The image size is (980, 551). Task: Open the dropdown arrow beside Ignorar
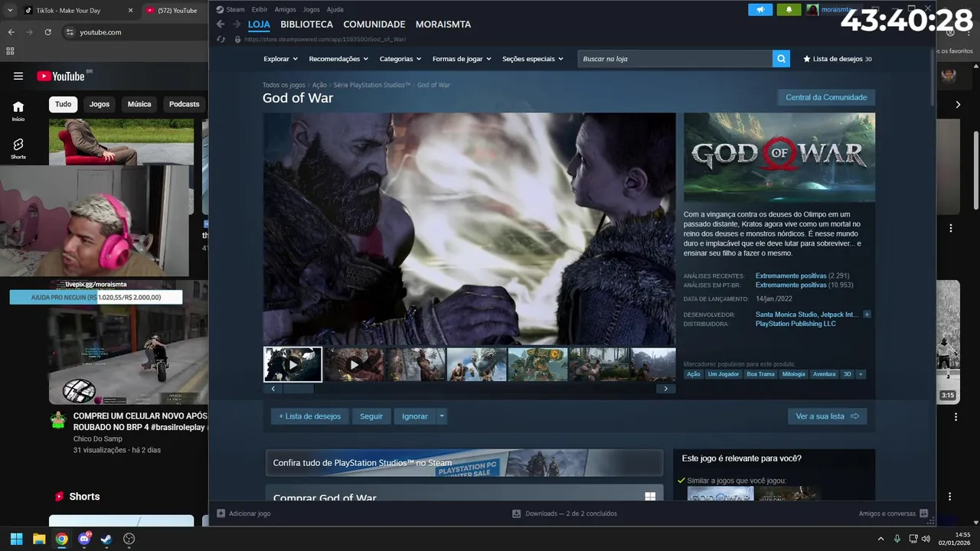[442, 416]
